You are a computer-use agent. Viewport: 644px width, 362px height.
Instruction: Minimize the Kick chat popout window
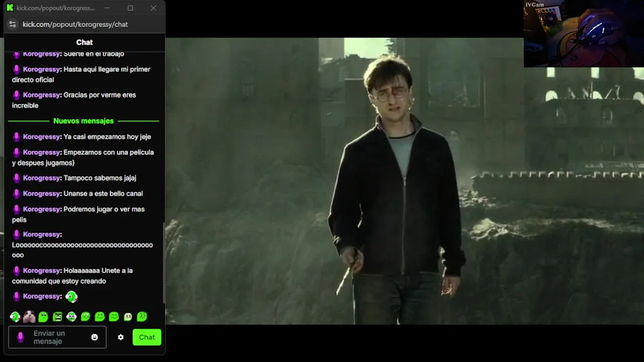107,8
